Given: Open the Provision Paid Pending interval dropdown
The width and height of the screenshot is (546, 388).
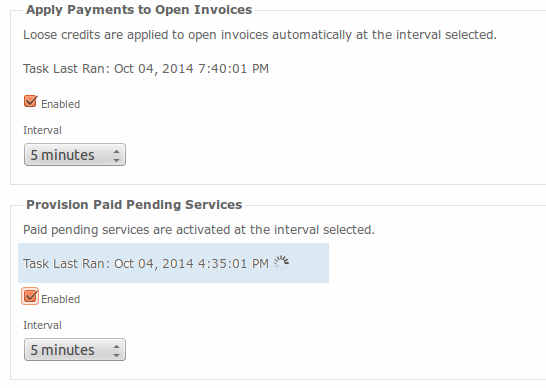Looking at the screenshot, I should (75, 350).
